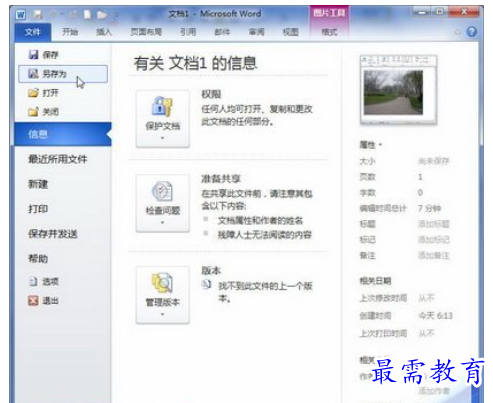Open the Check for Issues (检查问题) dropdown
This screenshot has height=403, width=493.
[163, 203]
